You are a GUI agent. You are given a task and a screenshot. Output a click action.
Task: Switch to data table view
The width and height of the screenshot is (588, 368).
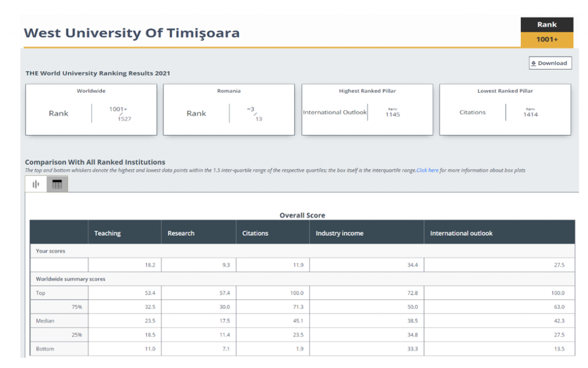click(57, 184)
